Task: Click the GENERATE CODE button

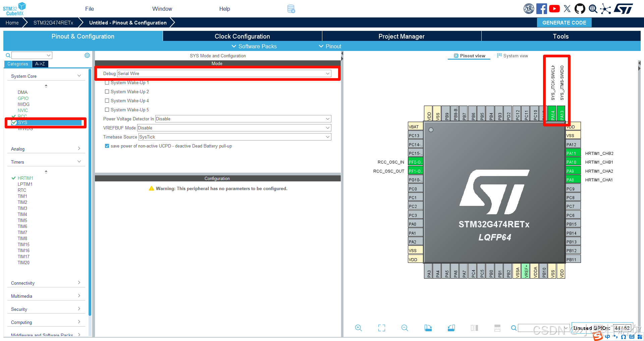Action: coord(564,22)
